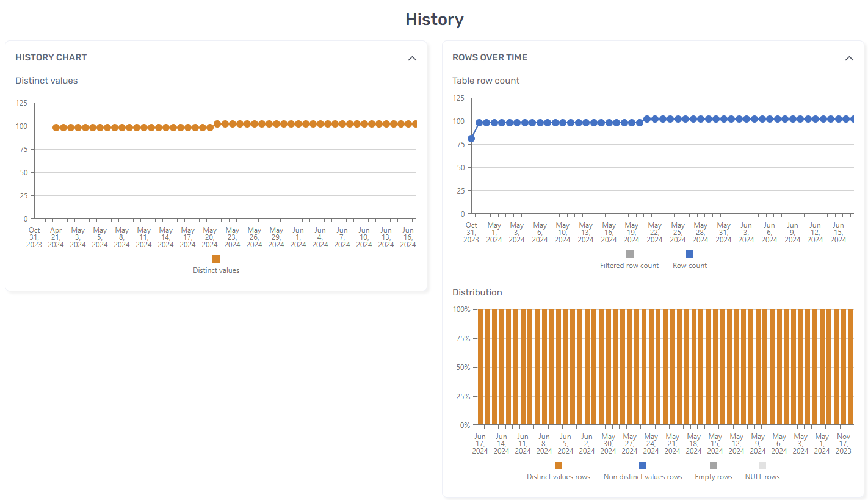Click the Distinct values rows legend label
This screenshot has width=868, height=500.
point(559,477)
